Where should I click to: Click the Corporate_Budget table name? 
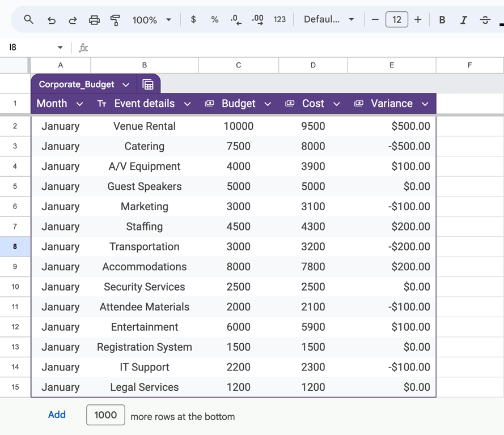pyautogui.click(x=77, y=84)
